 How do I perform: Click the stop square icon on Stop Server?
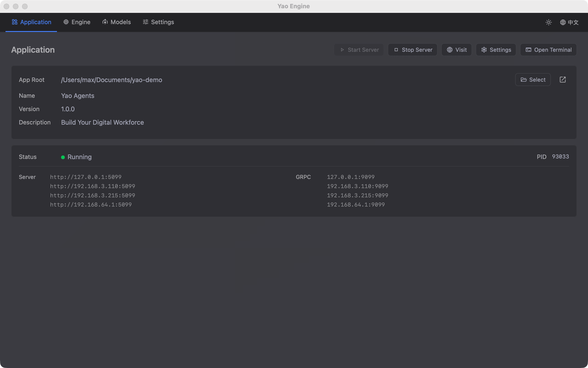pyautogui.click(x=396, y=50)
